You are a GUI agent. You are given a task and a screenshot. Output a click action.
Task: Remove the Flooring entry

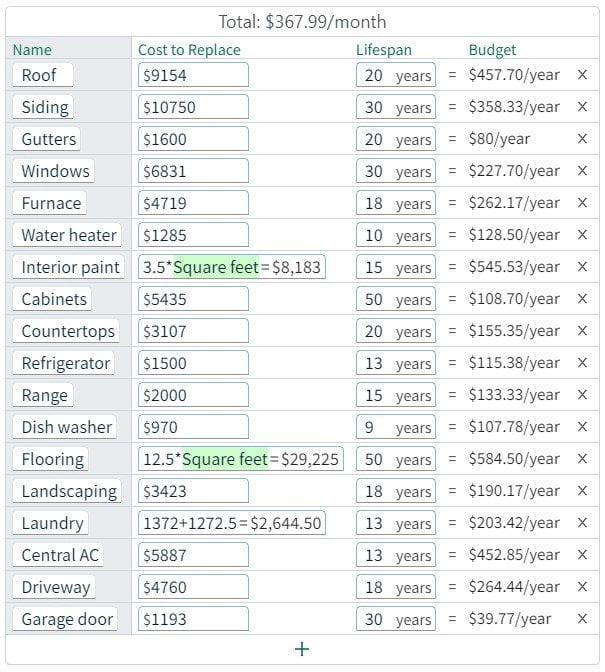[x=582, y=459]
